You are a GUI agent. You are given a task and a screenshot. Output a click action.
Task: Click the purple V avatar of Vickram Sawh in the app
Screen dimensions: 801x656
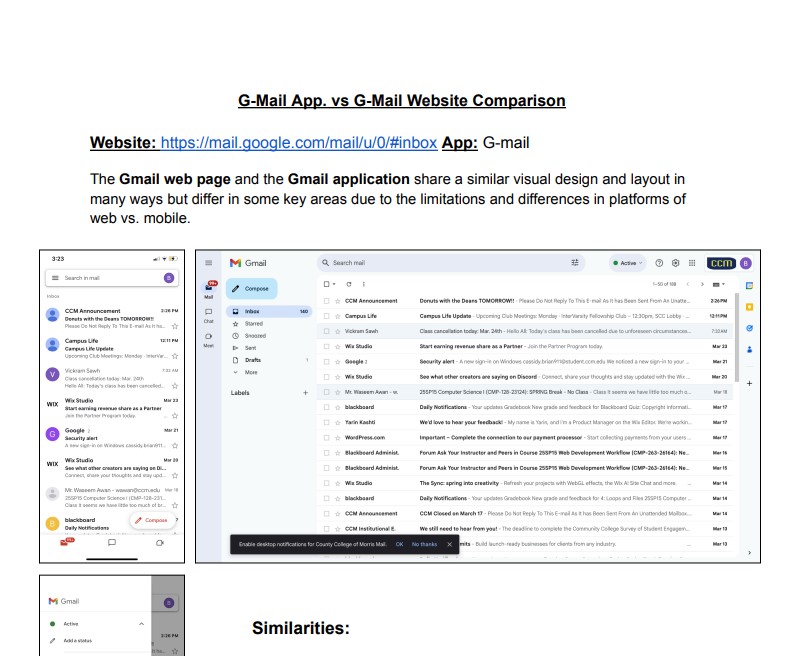[53, 374]
